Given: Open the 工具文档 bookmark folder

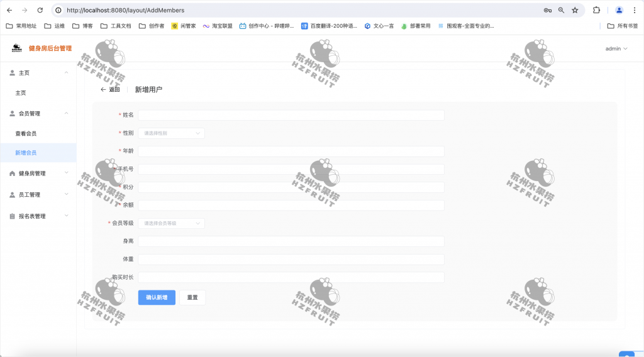Looking at the screenshot, I should point(116,26).
